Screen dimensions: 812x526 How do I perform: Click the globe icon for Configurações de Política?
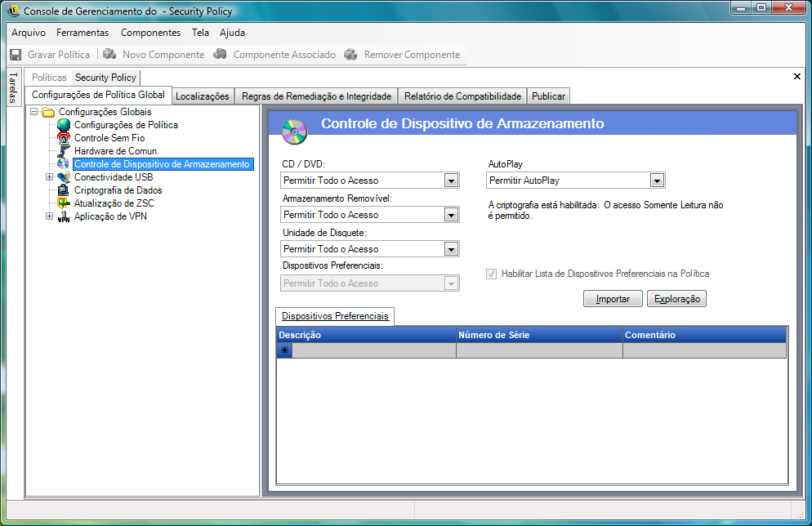pos(64,125)
